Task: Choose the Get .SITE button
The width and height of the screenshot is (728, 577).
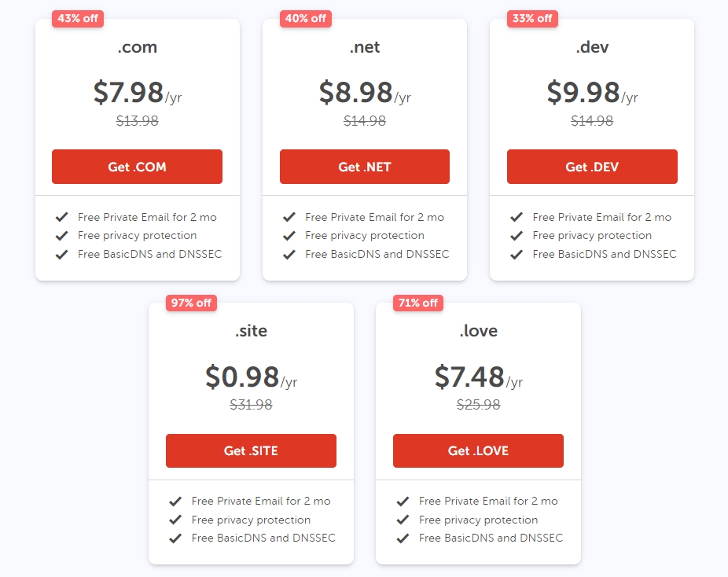Action: (251, 451)
